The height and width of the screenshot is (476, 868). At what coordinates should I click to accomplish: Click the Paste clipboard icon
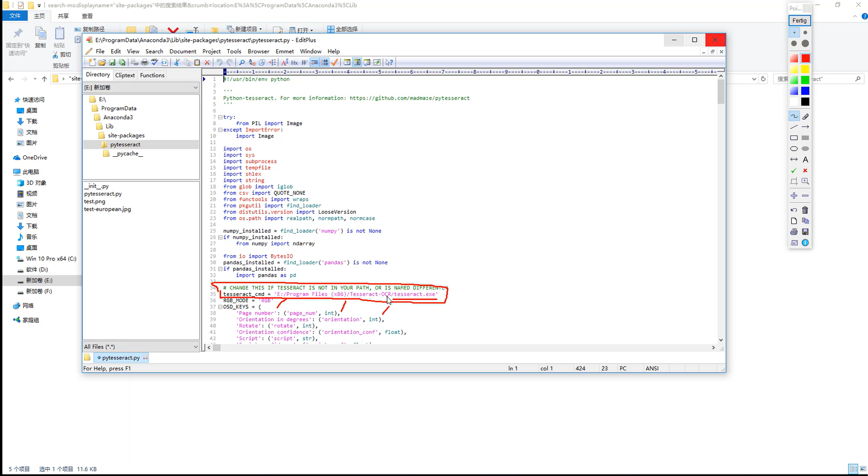coord(197,63)
